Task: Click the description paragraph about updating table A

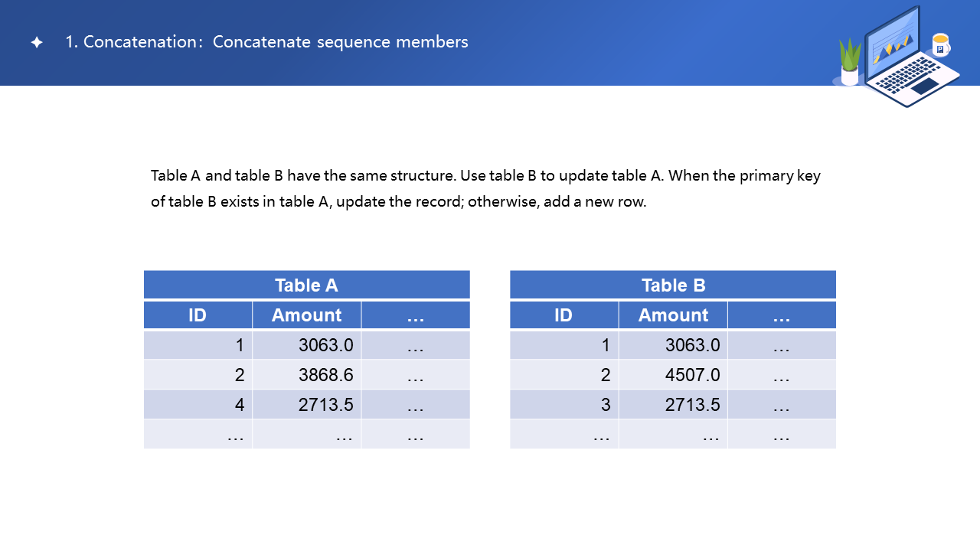Action: point(485,189)
